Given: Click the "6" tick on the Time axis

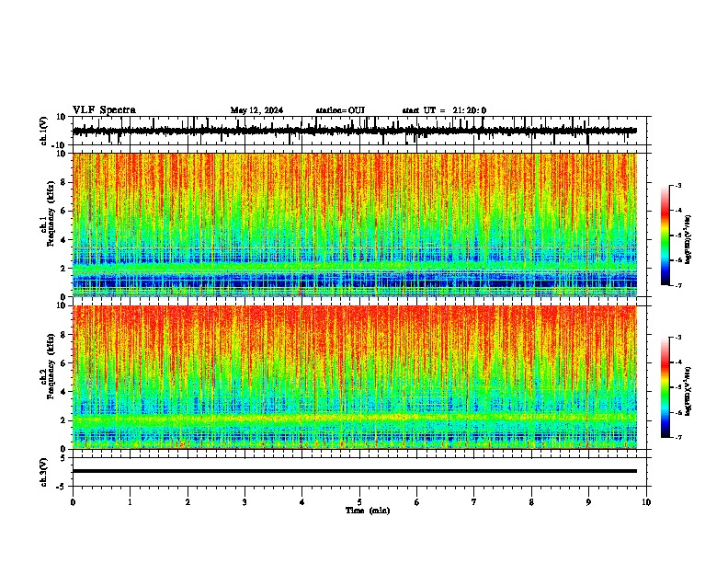Looking at the screenshot, I should [417, 502].
